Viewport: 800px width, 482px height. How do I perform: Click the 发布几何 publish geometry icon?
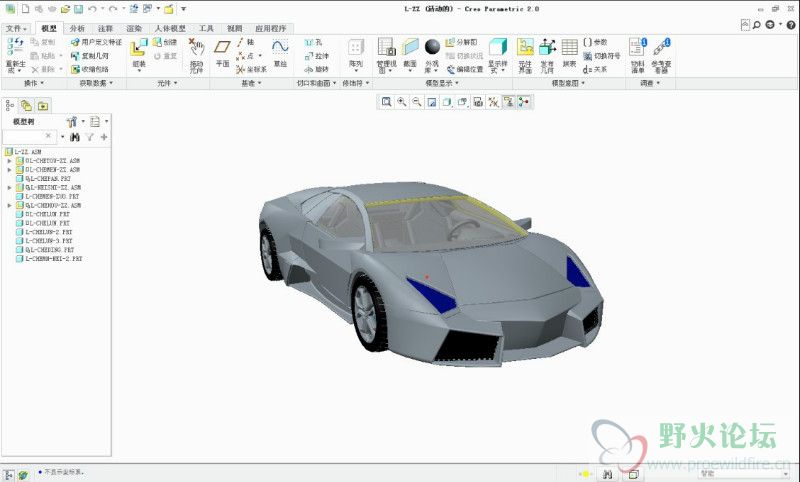coord(547,47)
